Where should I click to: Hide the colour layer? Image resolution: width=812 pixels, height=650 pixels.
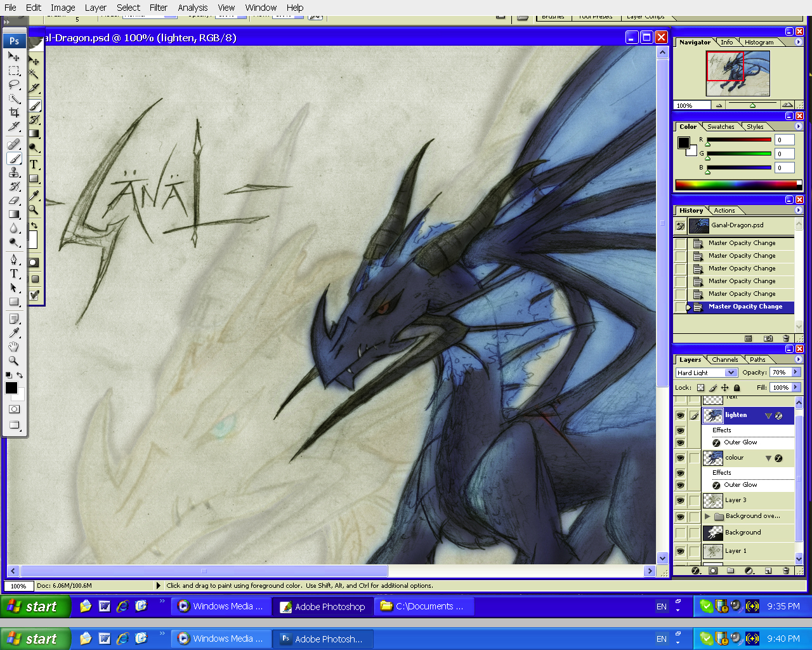[x=680, y=458]
